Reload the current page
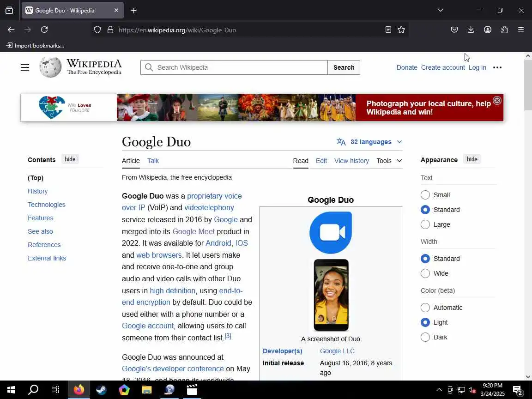Image resolution: width=532 pixels, height=399 pixels. click(44, 30)
